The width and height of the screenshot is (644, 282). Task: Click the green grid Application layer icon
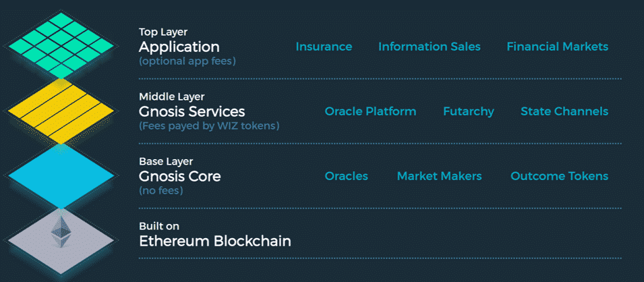(61, 46)
